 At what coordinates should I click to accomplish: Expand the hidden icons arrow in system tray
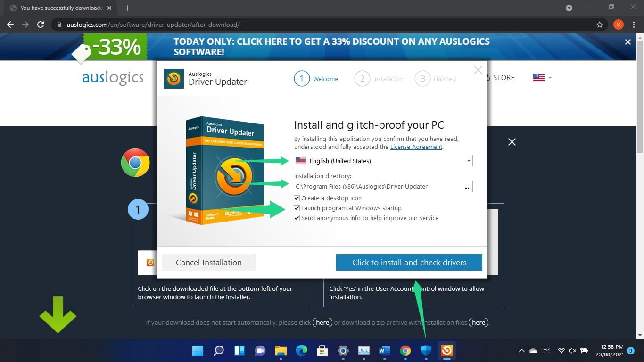[521, 351]
